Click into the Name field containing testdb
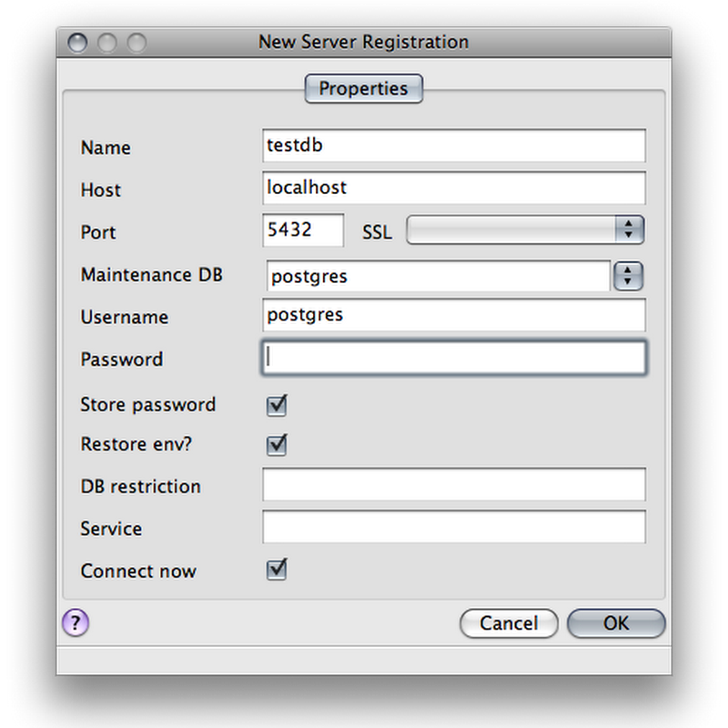 pyautogui.click(x=453, y=146)
